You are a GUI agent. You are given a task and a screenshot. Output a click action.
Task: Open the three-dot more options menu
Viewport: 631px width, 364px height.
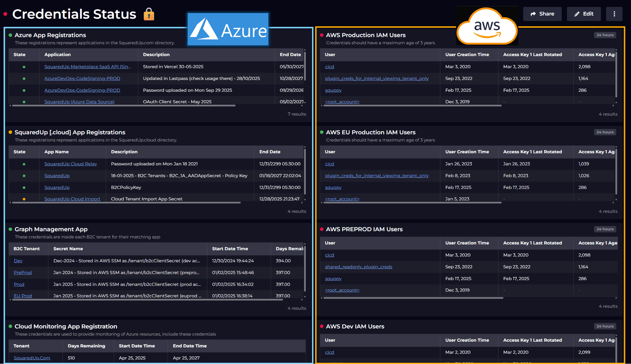pos(614,14)
